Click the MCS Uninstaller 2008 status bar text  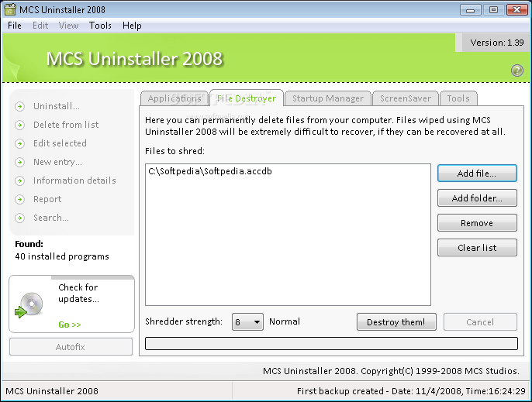(x=52, y=391)
